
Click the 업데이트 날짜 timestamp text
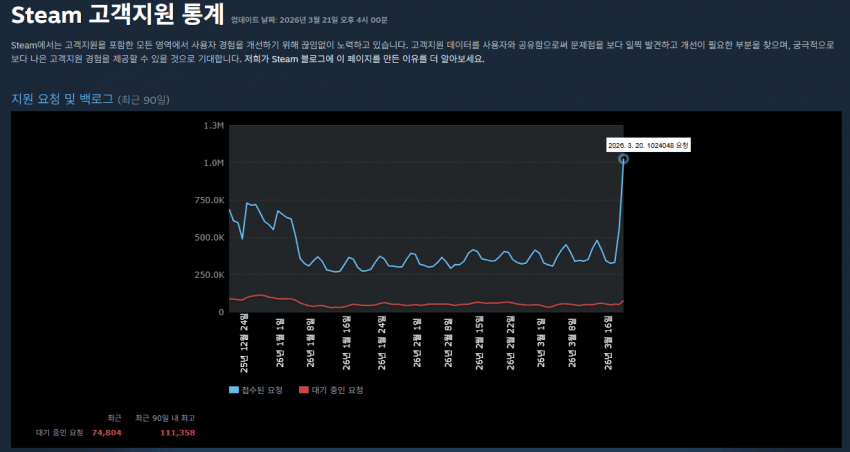[309, 20]
